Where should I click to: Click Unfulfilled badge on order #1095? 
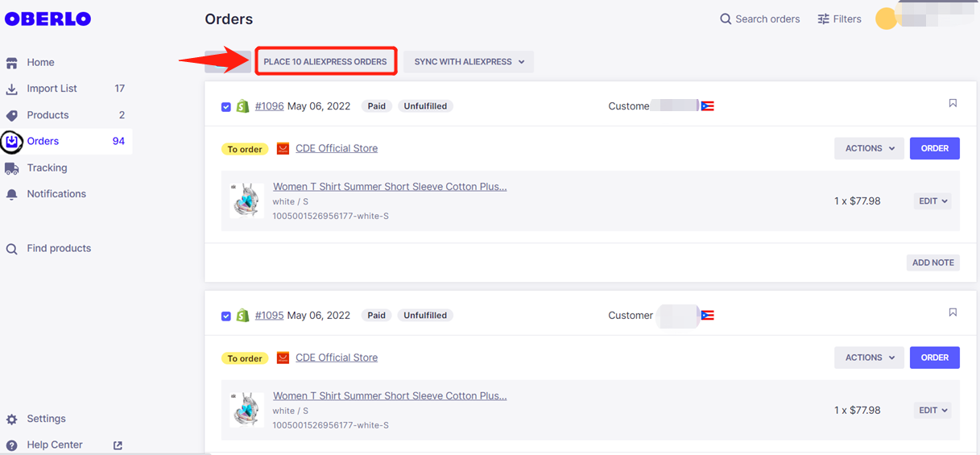(425, 316)
